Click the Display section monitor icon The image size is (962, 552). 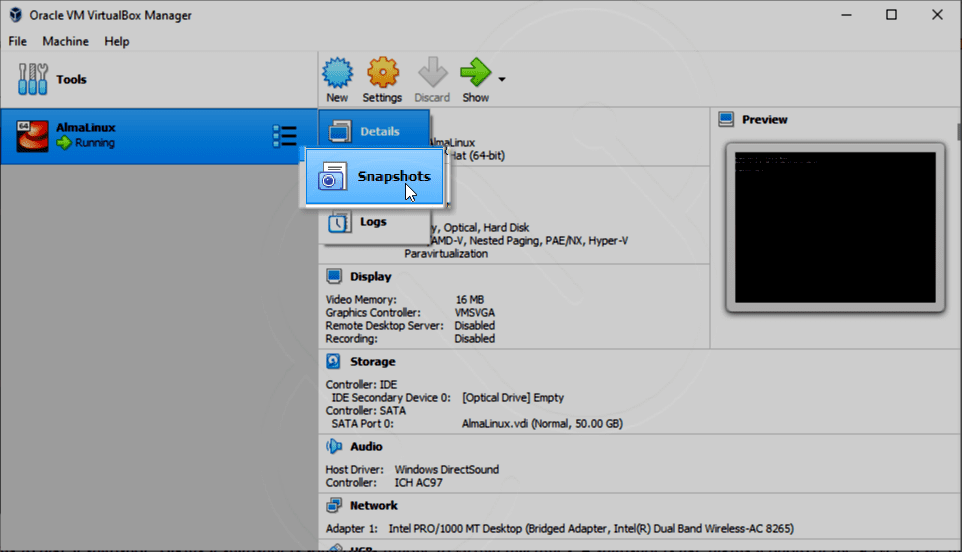[334, 276]
